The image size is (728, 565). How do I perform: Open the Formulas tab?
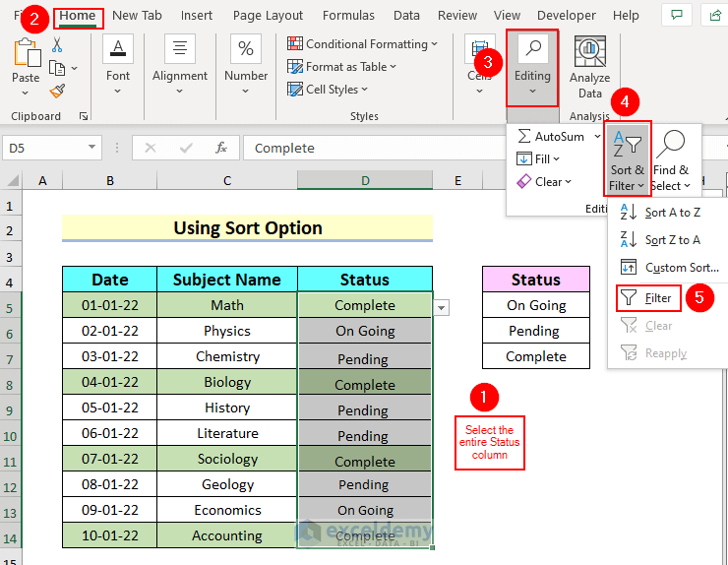click(x=348, y=16)
